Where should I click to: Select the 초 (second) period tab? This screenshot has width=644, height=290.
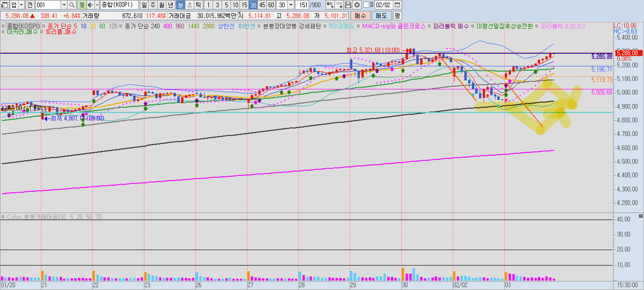coord(189,5)
